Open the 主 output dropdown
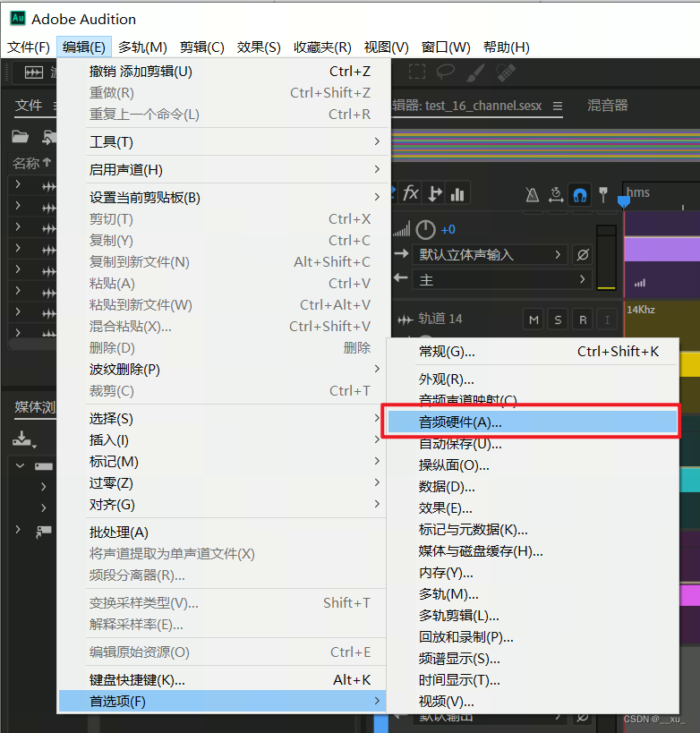 pos(502,279)
